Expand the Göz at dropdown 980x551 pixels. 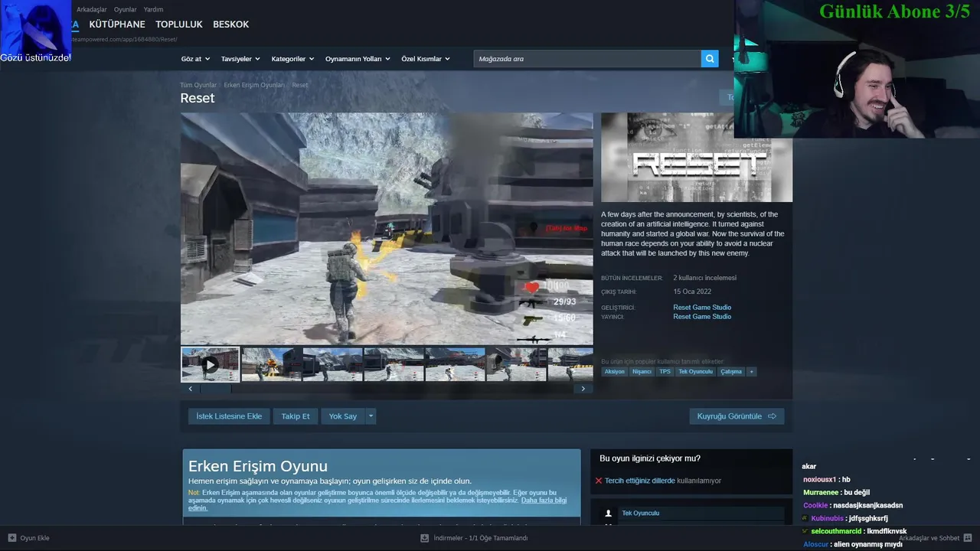pos(195,59)
